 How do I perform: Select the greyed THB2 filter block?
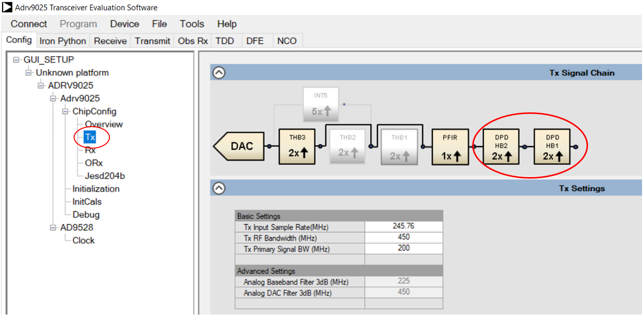pos(348,146)
